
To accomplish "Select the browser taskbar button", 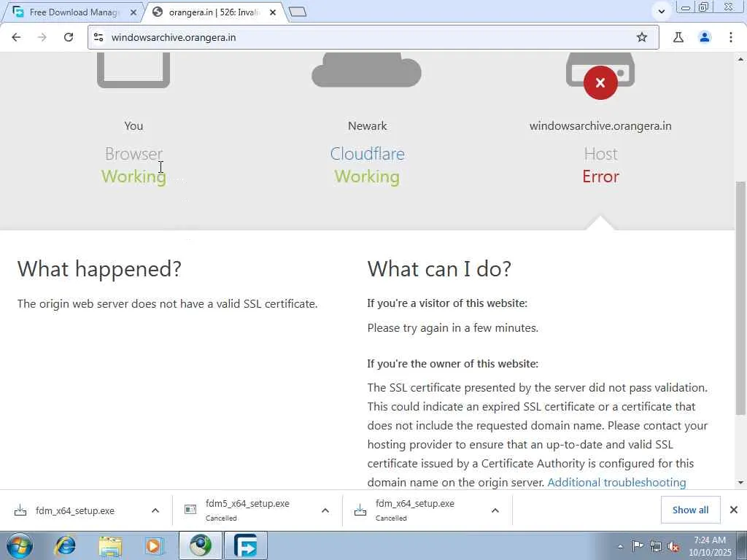I will click(x=200, y=545).
